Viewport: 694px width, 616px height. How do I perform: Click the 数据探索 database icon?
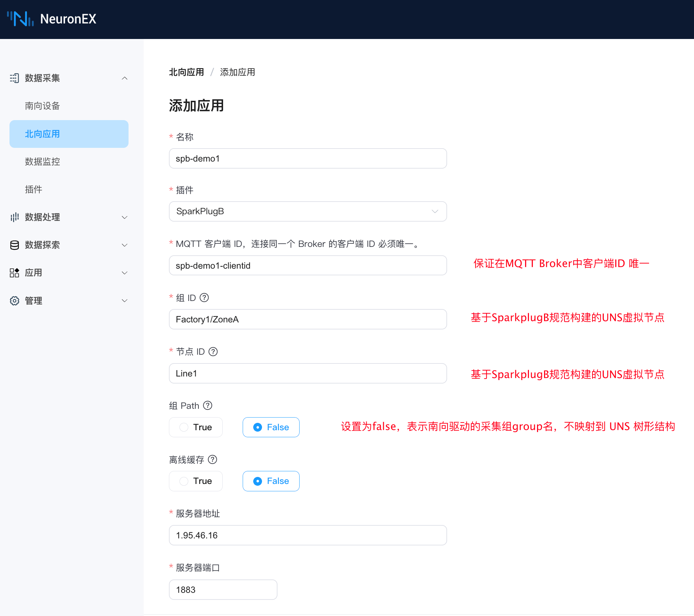click(x=14, y=245)
